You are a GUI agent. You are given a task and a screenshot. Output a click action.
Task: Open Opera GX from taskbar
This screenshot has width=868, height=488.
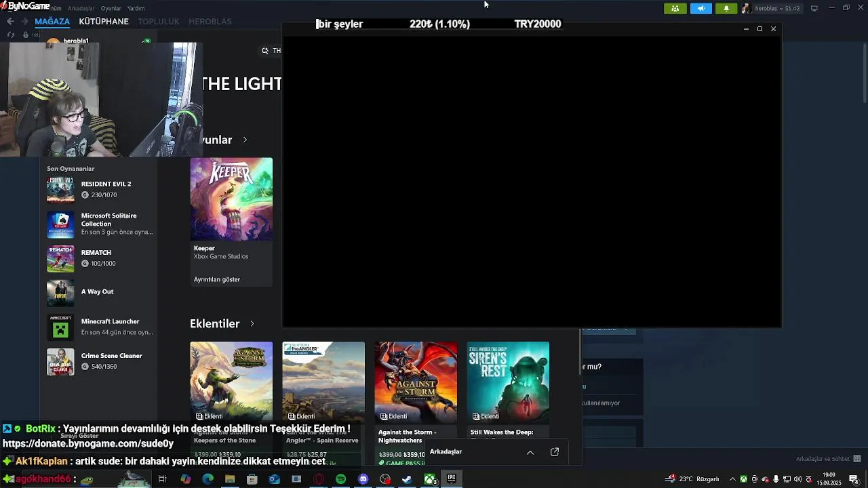319,479
